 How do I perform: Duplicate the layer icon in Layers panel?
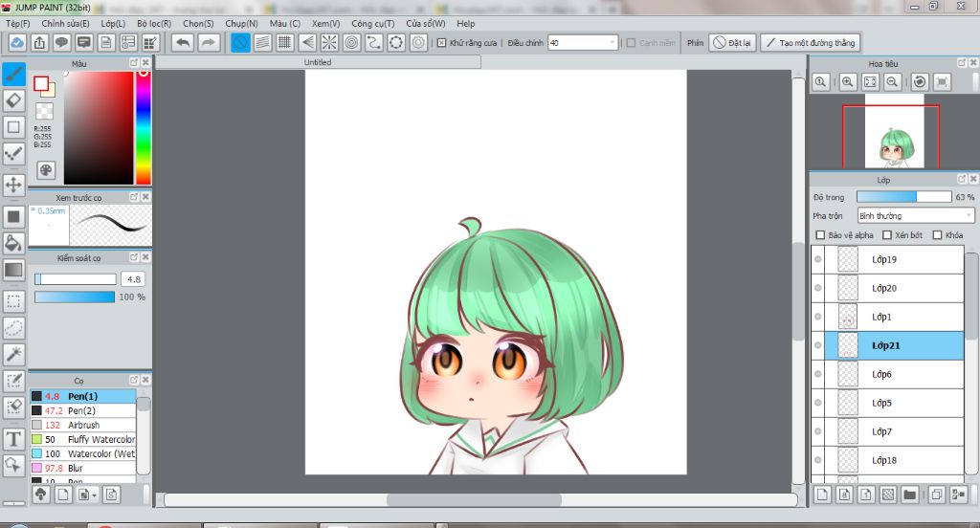click(936, 495)
